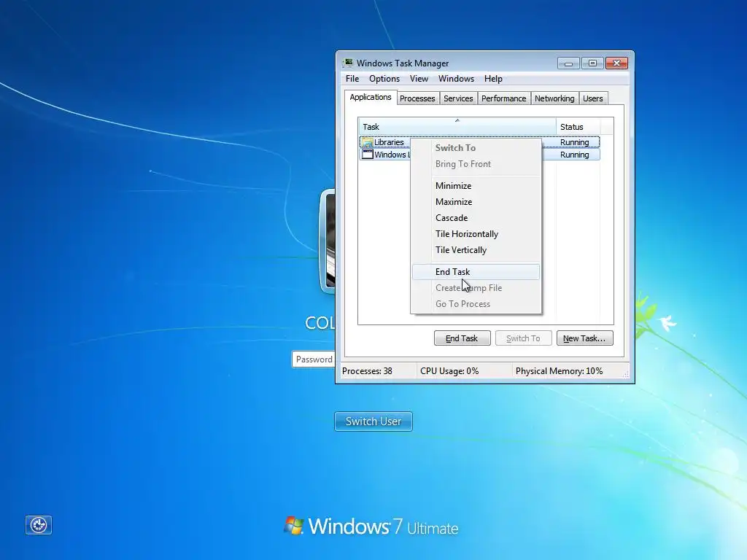Choose Maximize in the context menu

pyautogui.click(x=476, y=202)
